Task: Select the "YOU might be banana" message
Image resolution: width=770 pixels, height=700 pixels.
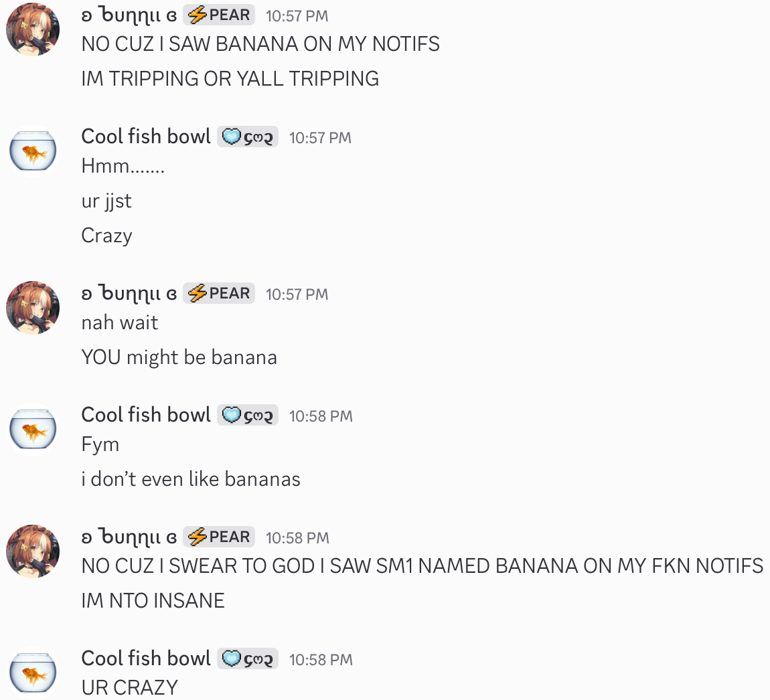Action: [x=179, y=357]
